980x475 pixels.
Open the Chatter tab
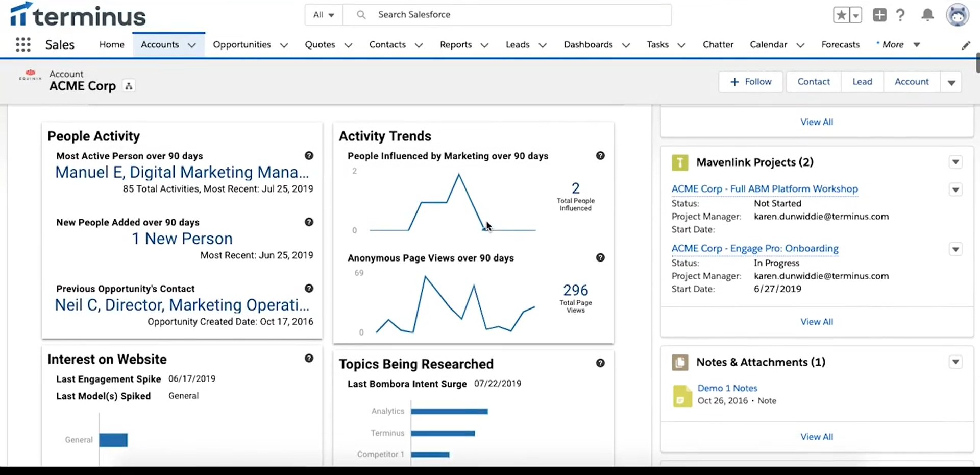coord(718,44)
